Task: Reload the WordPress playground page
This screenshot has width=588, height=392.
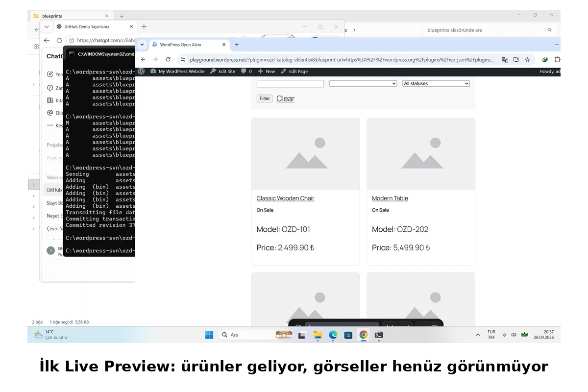Action: [x=168, y=59]
